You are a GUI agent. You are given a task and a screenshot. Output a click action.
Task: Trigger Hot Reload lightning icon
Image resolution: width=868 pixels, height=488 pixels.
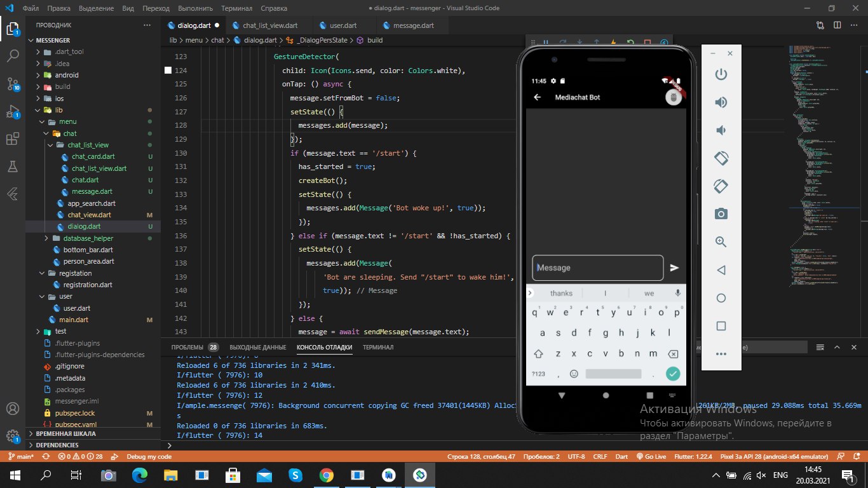tap(613, 43)
